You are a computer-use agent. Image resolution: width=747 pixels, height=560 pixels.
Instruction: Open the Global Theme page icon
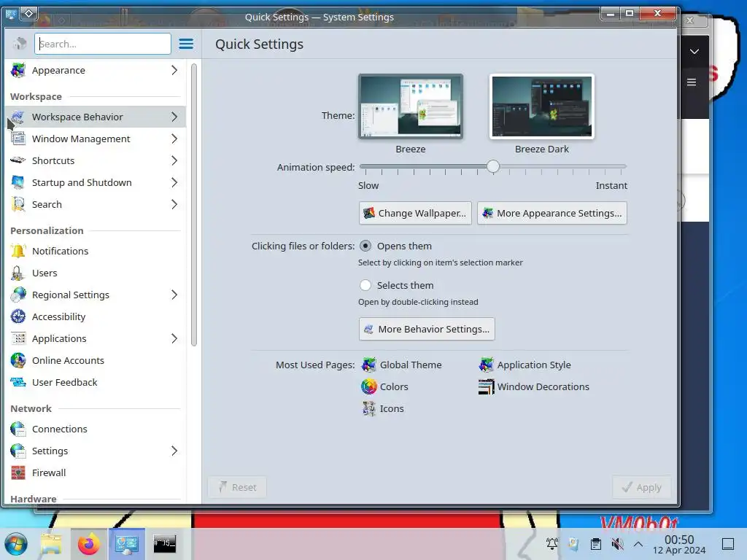pos(368,365)
